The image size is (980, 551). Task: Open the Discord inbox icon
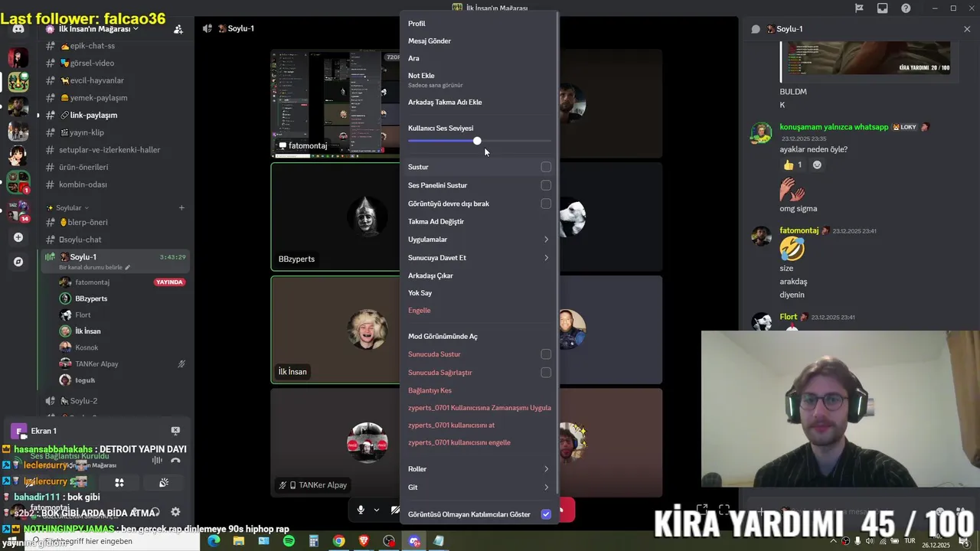click(x=883, y=8)
